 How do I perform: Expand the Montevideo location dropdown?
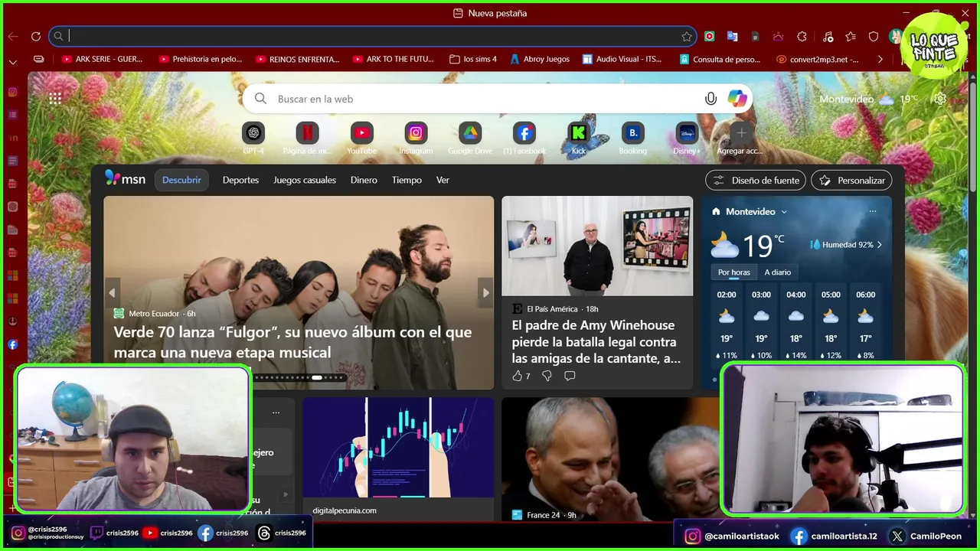784,212
